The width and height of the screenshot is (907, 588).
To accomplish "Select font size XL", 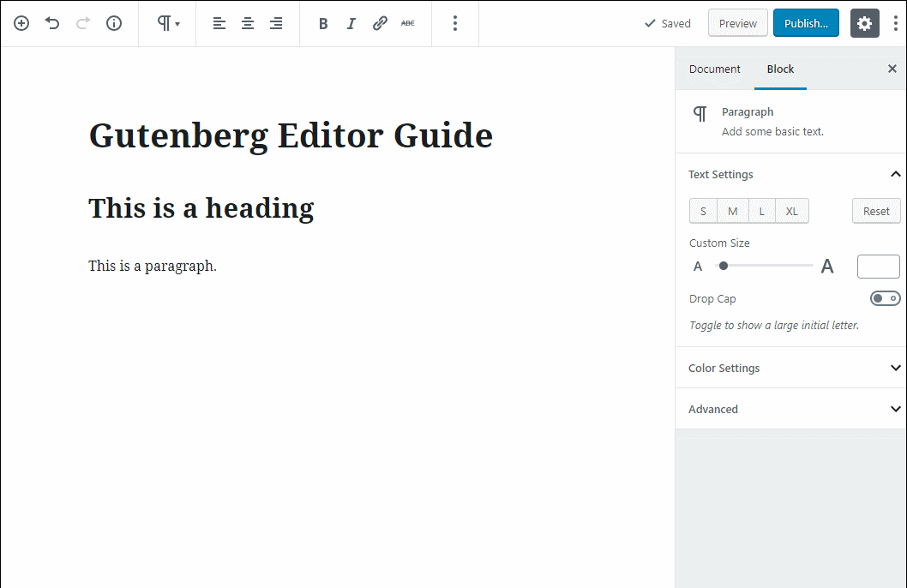I will 792,211.
